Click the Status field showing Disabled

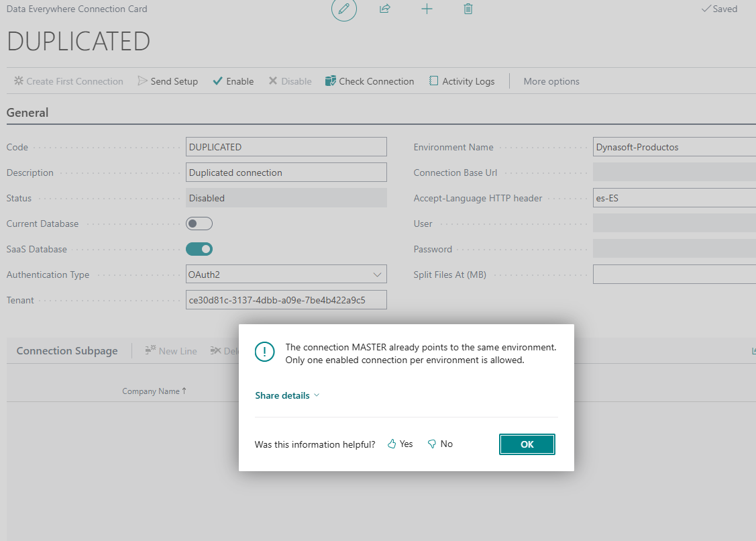[286, 198]
